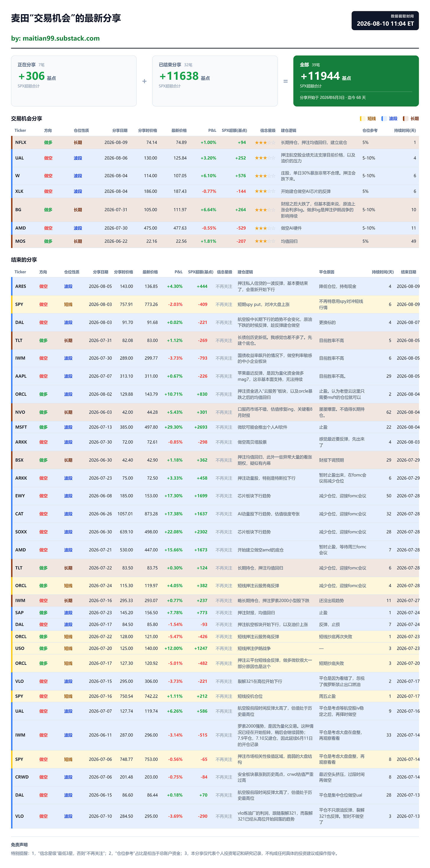Image resolution: width=430 pixels, height=868 pixels.
Task: Click the 5% position reference in the XLK row
Action: click(x=365, y=191)
